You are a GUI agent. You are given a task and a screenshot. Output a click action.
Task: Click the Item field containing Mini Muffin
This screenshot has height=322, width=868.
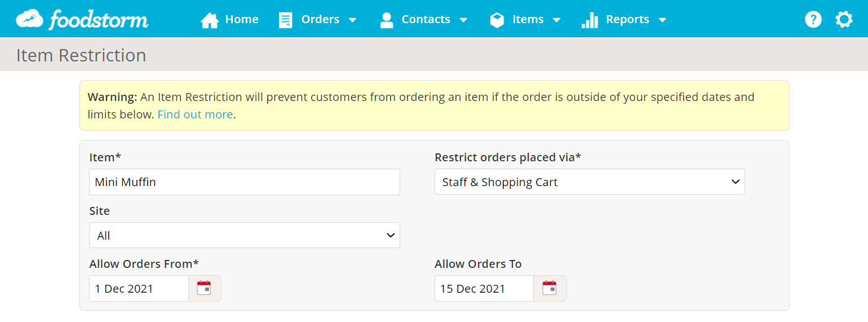point(244,182)
